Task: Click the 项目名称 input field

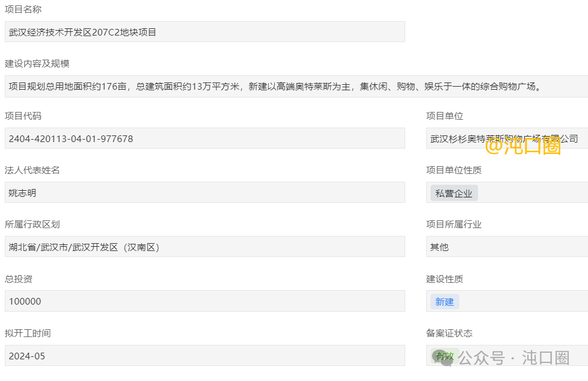Action: pos(204,32)
